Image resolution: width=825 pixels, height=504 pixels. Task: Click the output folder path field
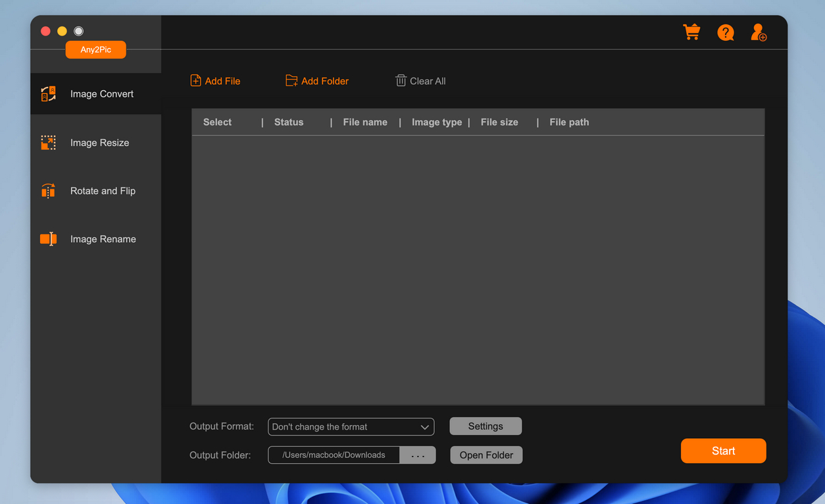pos(334,455)
